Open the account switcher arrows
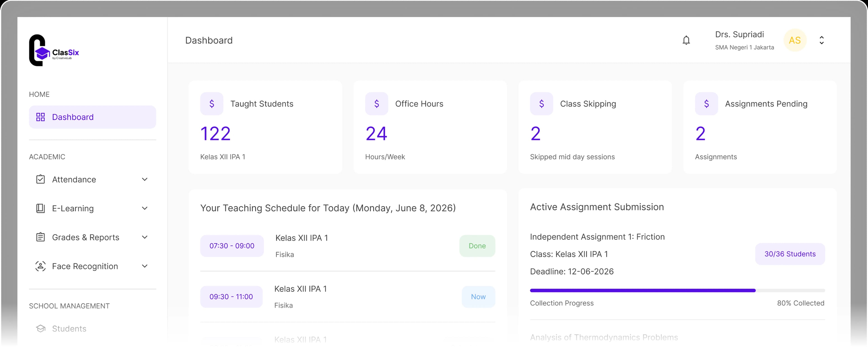This screenshot has width=868, height=347. pyautogui.click(x=821, y=40)
